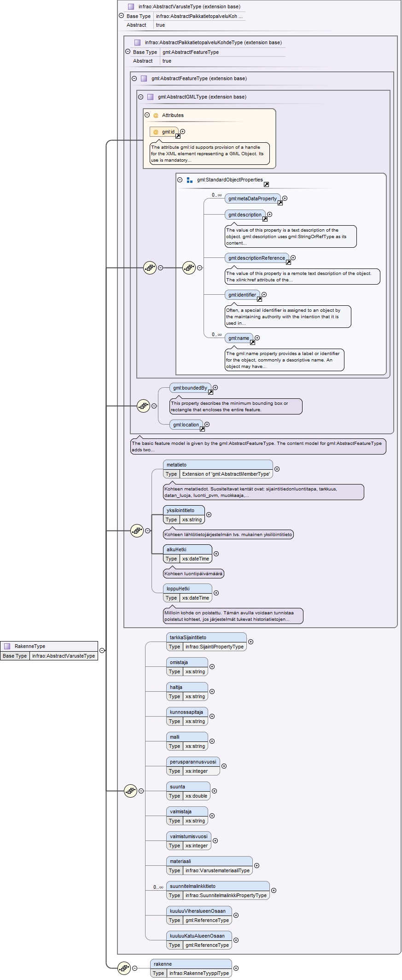
Task: Select the gml:StandardObjectProperties group icon
Action: (190, 180)
